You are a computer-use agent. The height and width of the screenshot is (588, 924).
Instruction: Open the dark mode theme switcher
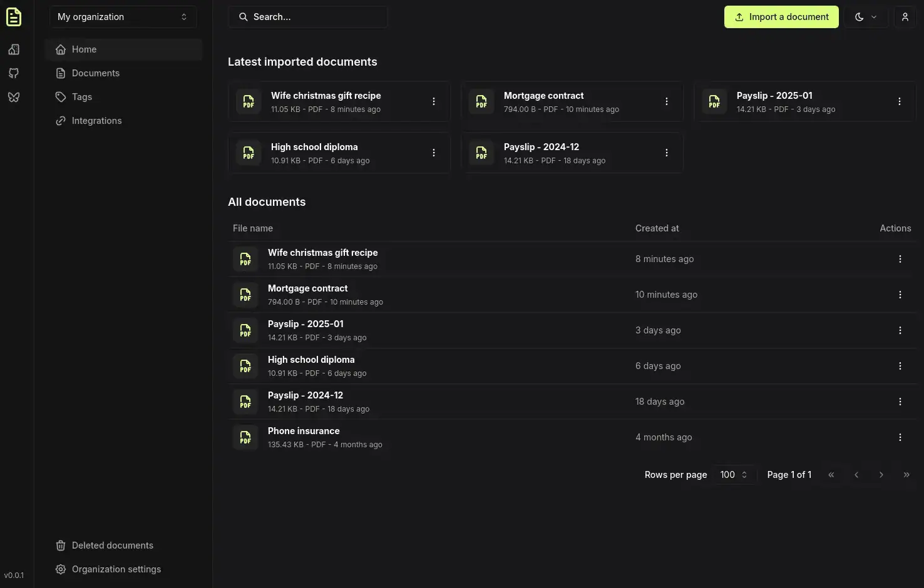[866, 17]
